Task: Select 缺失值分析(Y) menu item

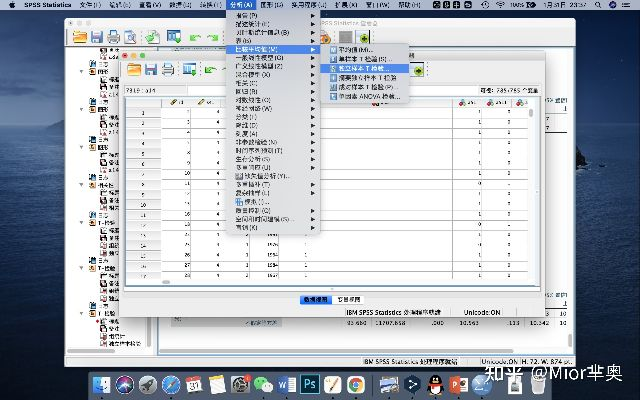Action: click(x=273, y=176)
